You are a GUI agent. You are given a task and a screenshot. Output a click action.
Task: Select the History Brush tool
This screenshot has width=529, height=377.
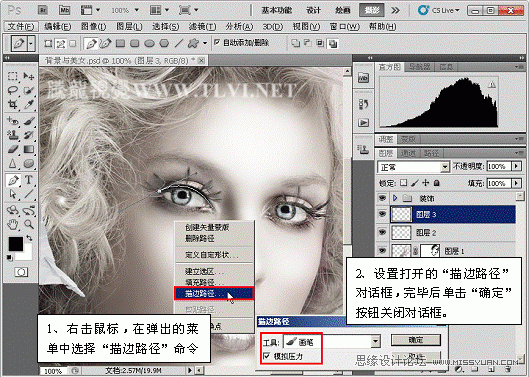(29, 135)
